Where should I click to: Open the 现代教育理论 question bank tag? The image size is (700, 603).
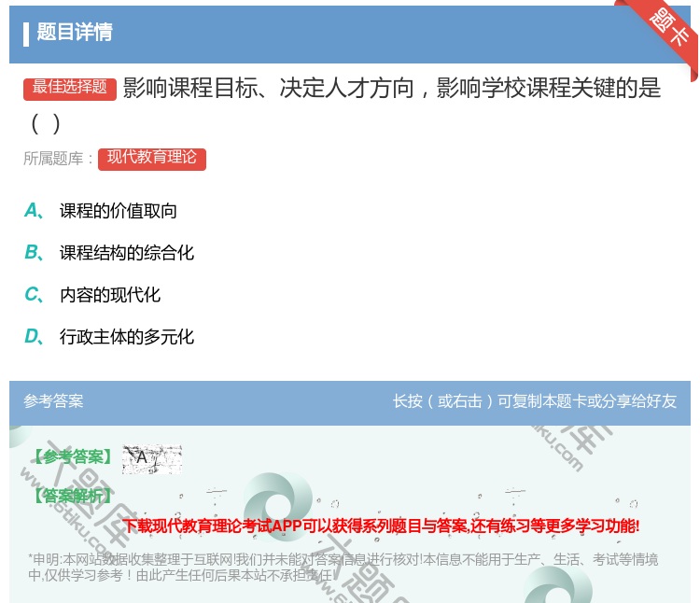coord(152,159)
